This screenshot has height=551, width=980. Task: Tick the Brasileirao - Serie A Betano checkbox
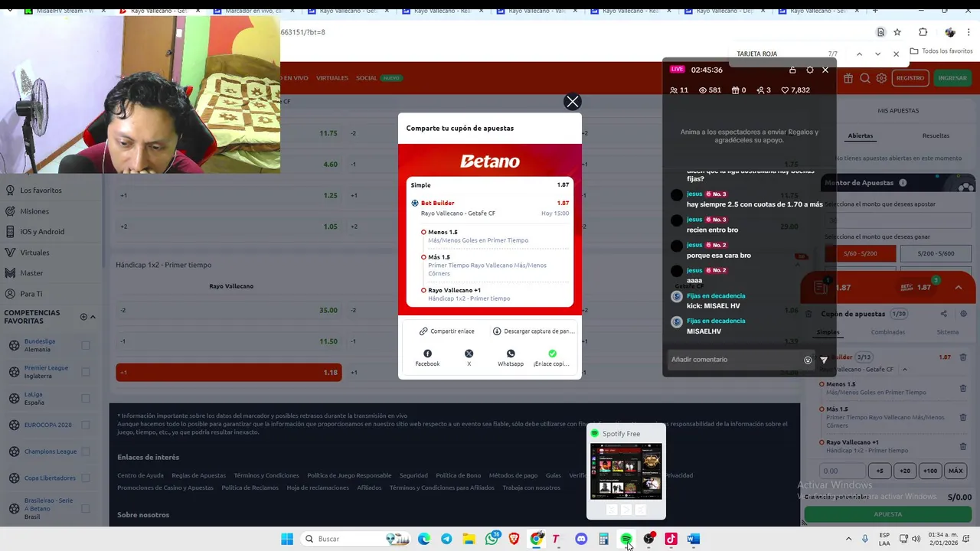(x=86, y=509)
